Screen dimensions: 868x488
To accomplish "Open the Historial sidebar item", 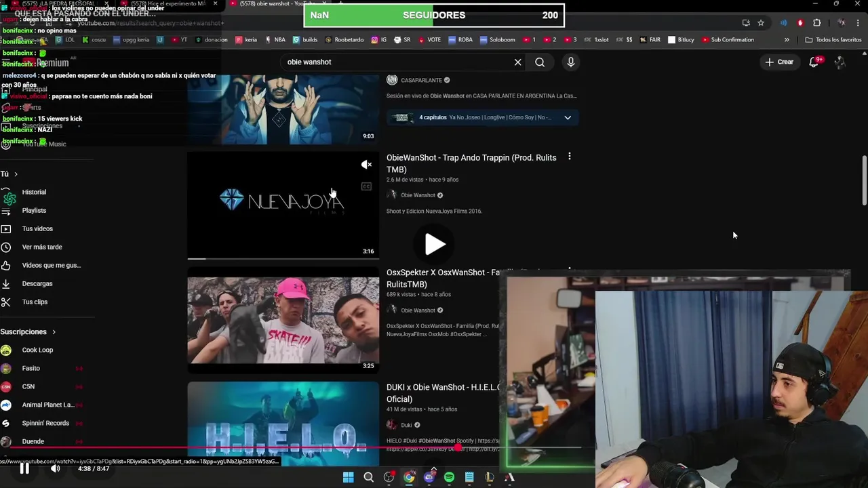I will click(34, 192).
